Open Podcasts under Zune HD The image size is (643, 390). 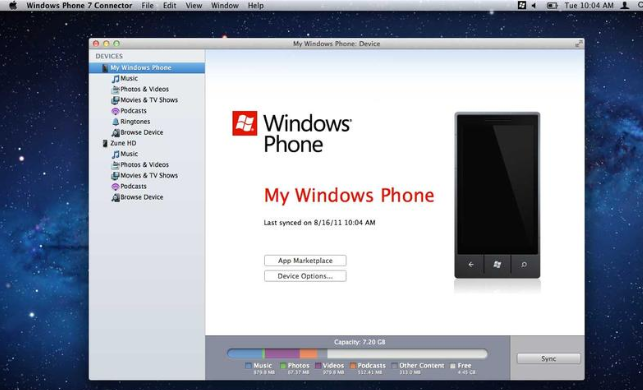coord(129,186)
